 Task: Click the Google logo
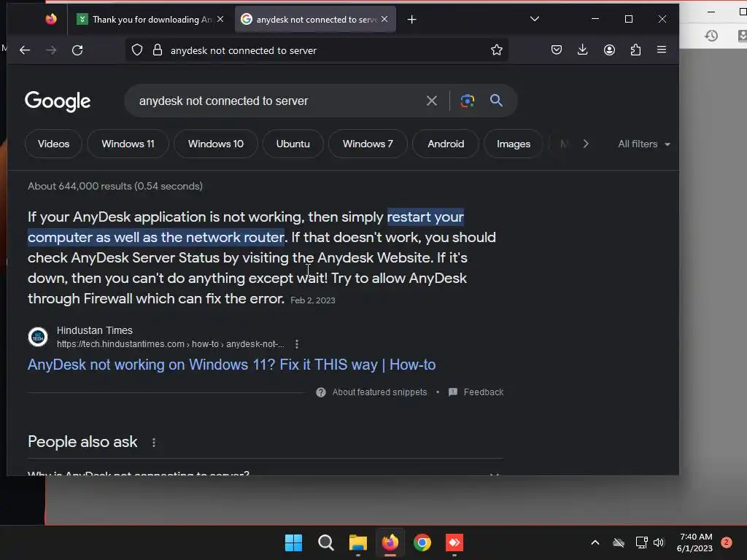(58, 101)
